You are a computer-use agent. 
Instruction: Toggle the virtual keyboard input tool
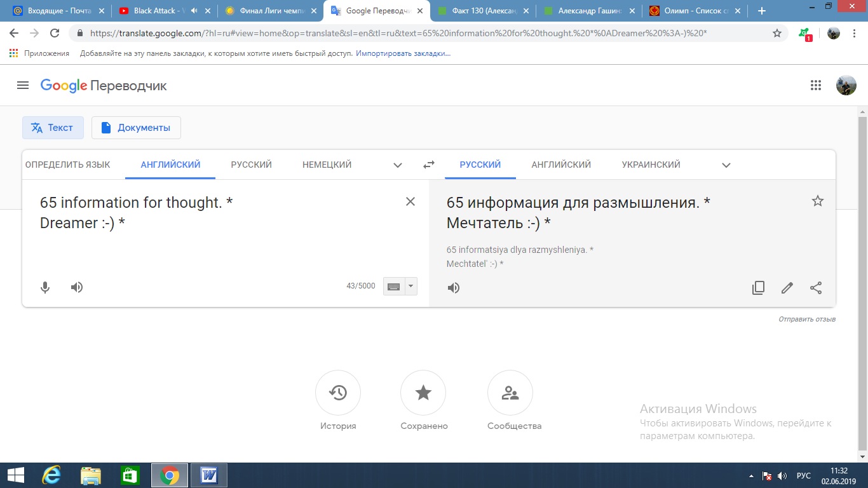point(393,287)
